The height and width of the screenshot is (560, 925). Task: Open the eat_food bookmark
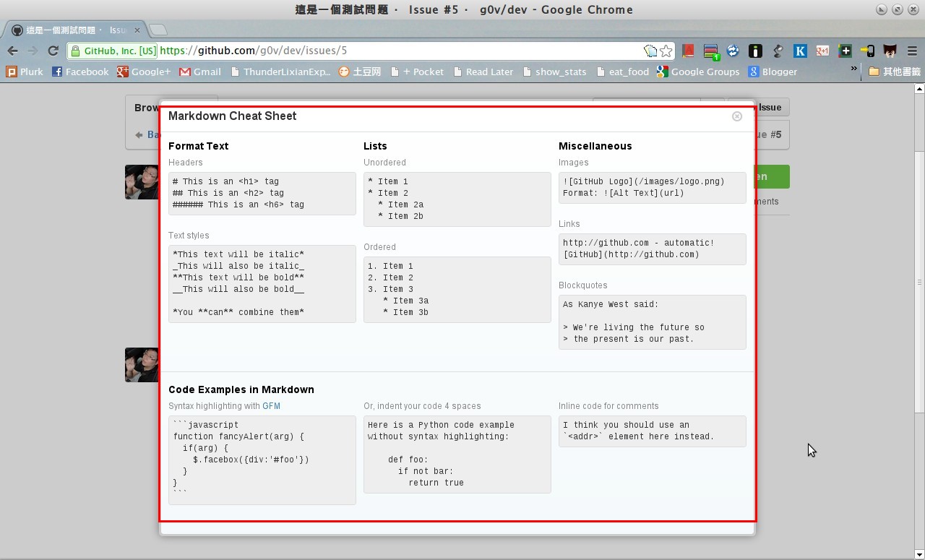pyautogui.click(x=622, y=72)
